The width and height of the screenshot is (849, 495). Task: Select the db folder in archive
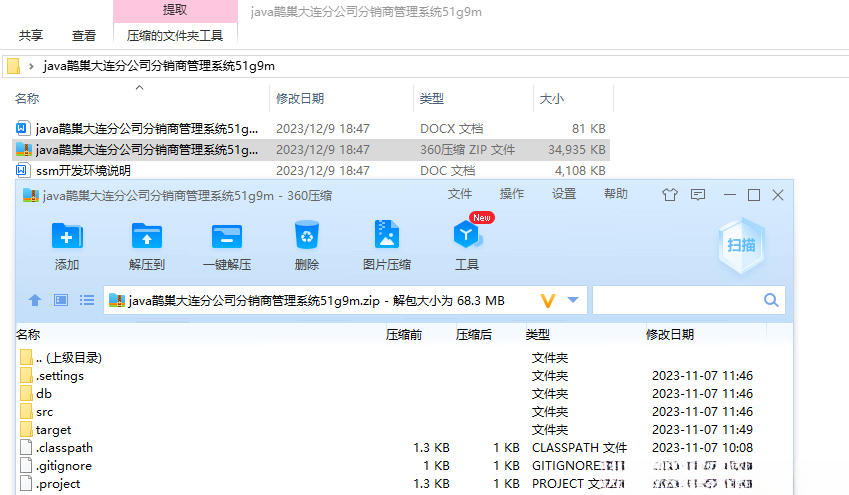point(44,394)
